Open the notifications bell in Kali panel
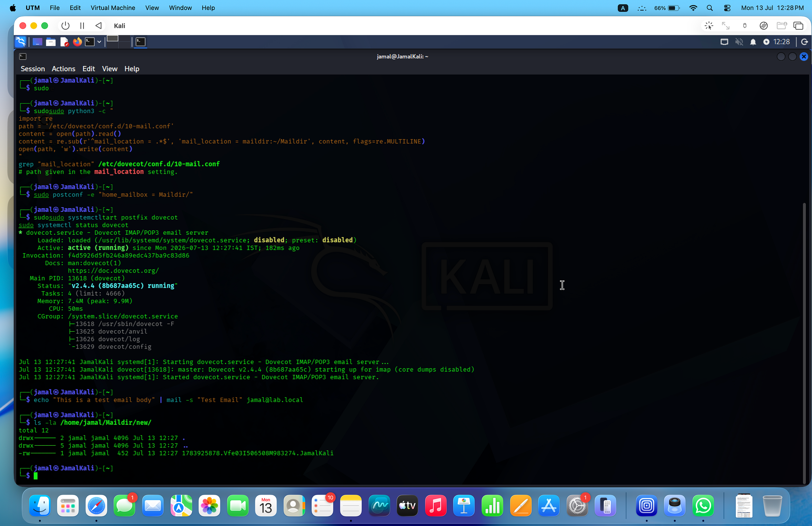The image size is (812, 526). pos(753,42)
